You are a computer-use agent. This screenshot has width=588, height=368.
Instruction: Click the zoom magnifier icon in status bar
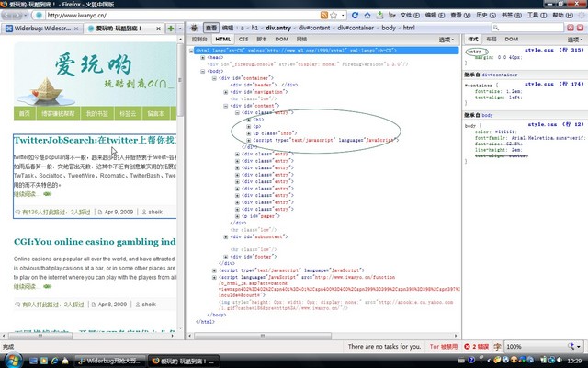(x=571, y=346)
